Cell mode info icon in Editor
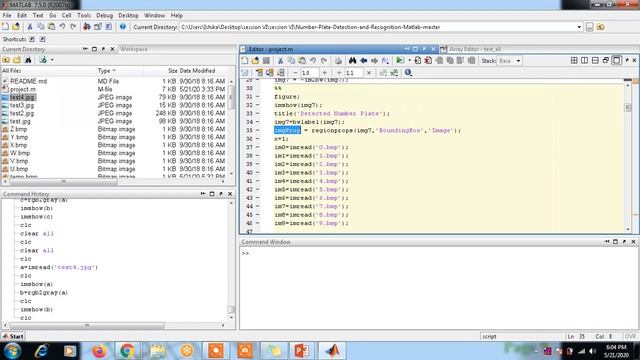Viewport: 640px width, 360px height. click(x=408, y=73)
